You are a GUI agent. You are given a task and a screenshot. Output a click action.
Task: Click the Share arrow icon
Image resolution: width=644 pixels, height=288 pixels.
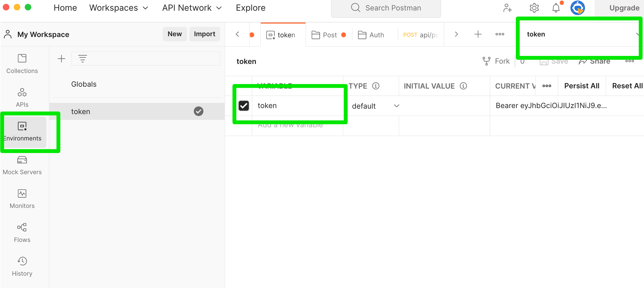583,61
